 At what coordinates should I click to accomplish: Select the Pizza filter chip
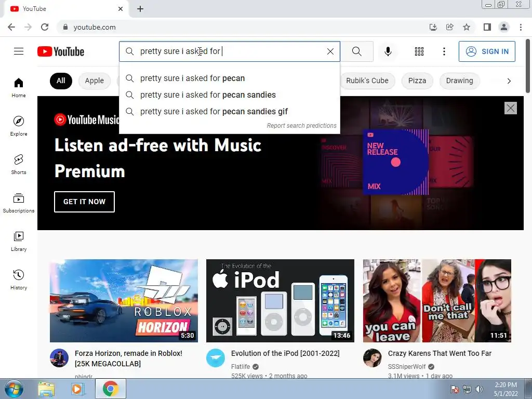[417, 81]
